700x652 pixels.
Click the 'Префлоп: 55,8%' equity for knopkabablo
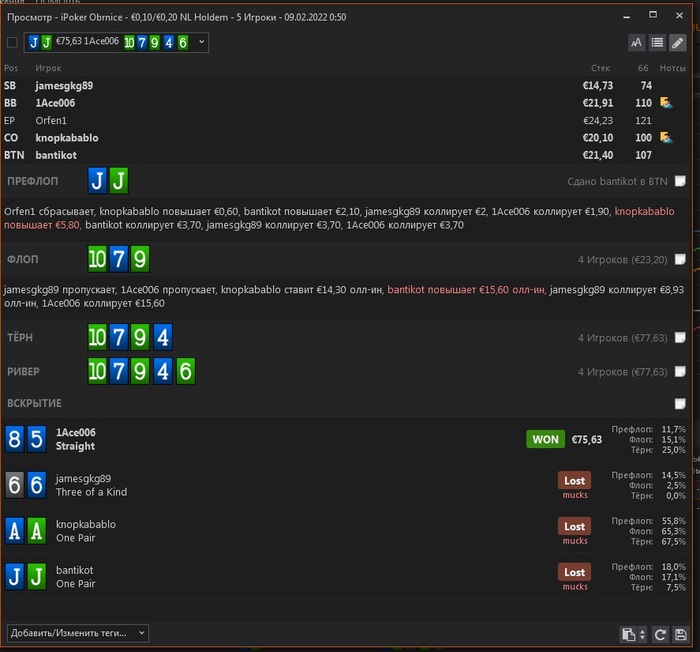coord(648,521)
